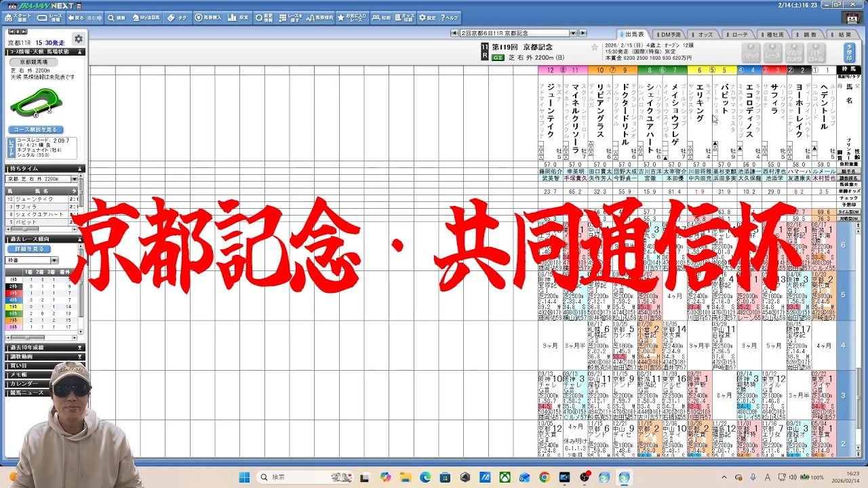Click コース解説を見る button
The image size is (868, 488).
36,129
